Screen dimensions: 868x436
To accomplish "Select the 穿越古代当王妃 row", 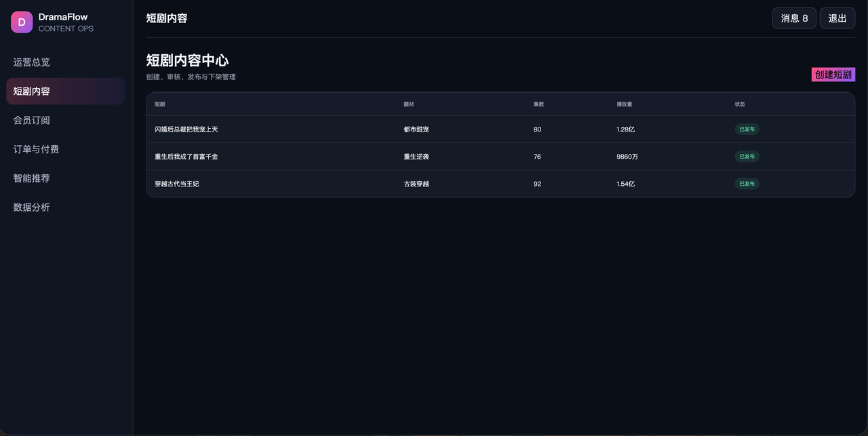I will coord(500,184).
